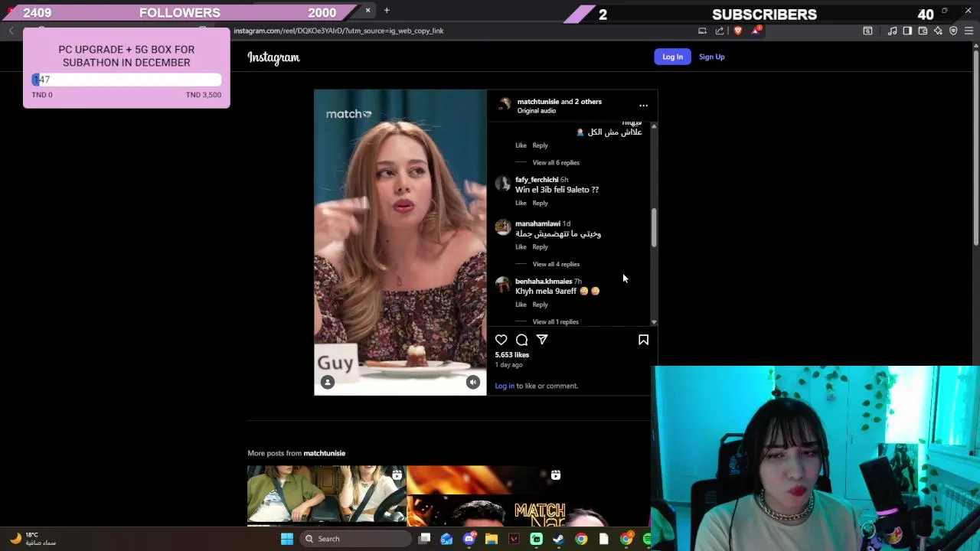Open File Explorer from the taskbar
The image size is (980, 551).
[x=492, y=539]
